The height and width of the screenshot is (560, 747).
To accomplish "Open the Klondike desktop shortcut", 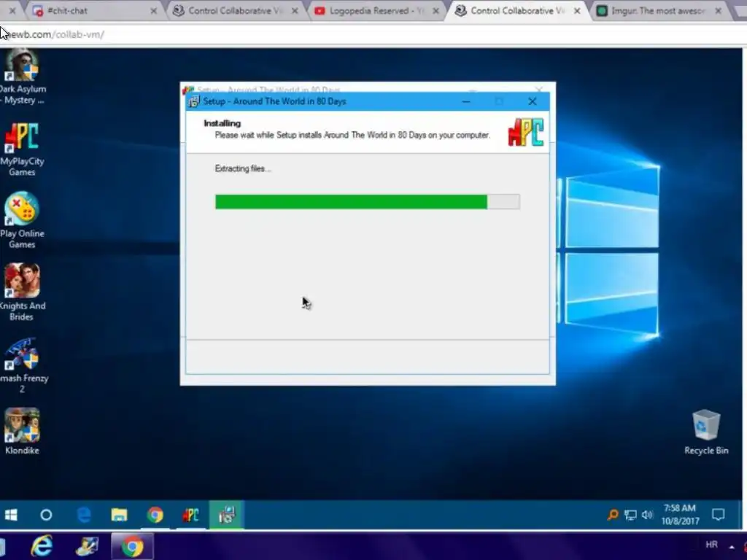I will pos(21,432).
